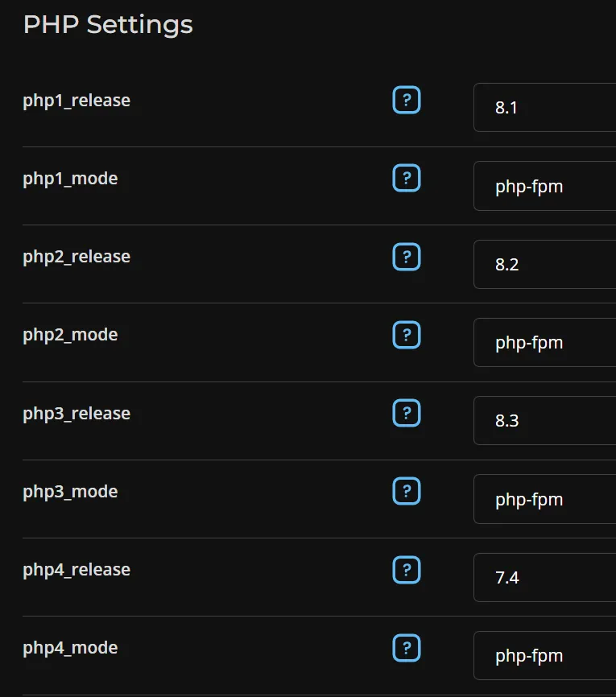Click help icon beside php4_release
Screen dimensions: 616x697
[407, 570]
